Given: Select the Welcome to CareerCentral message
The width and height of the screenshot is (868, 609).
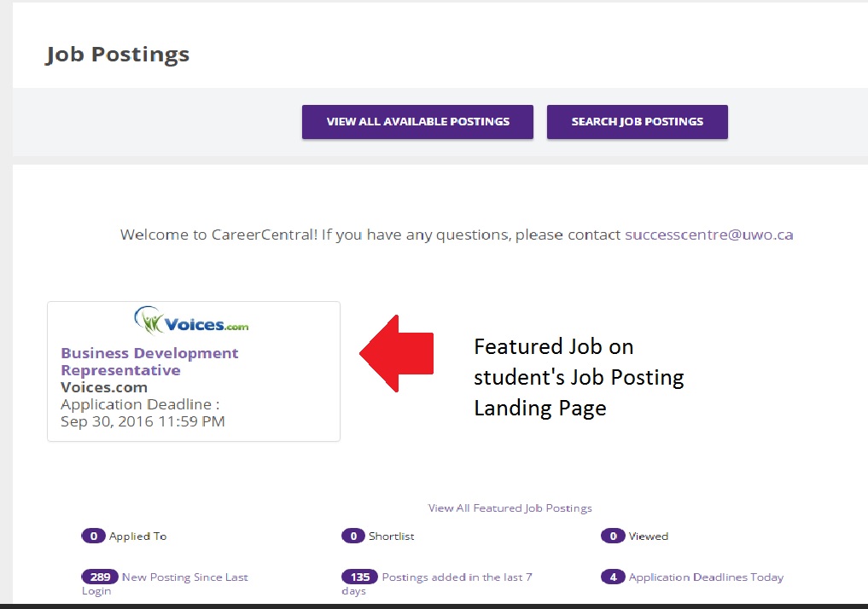Looking at the screenshot, I should click(457, 235).
